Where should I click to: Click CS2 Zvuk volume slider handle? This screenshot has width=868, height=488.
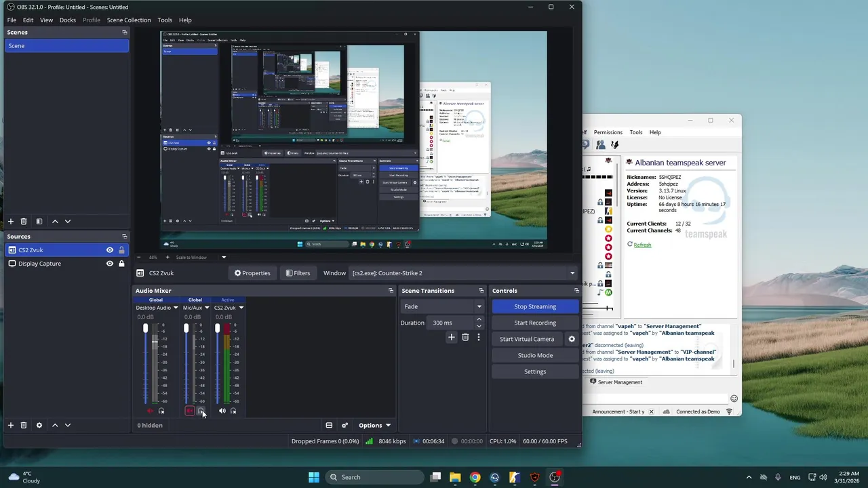(x=217, y=329)
